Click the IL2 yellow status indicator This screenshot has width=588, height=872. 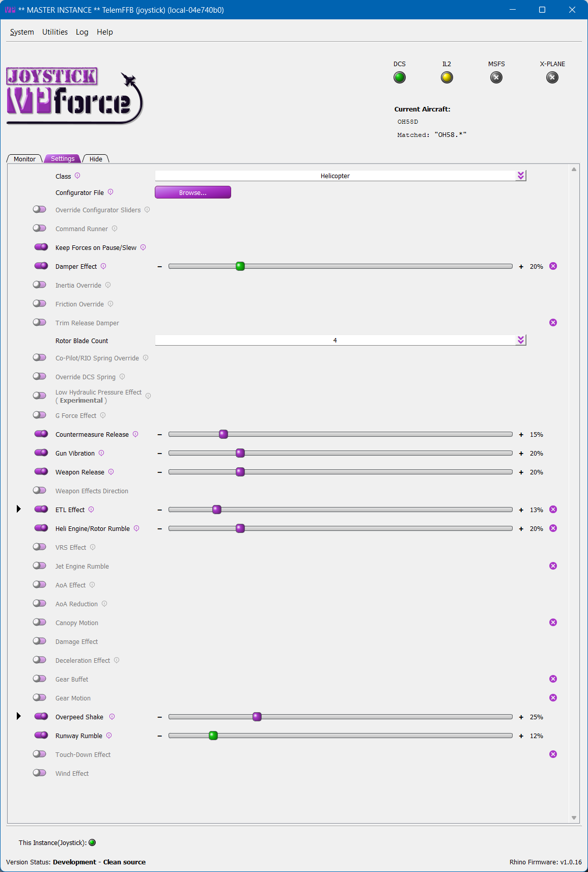coord(447,77)
